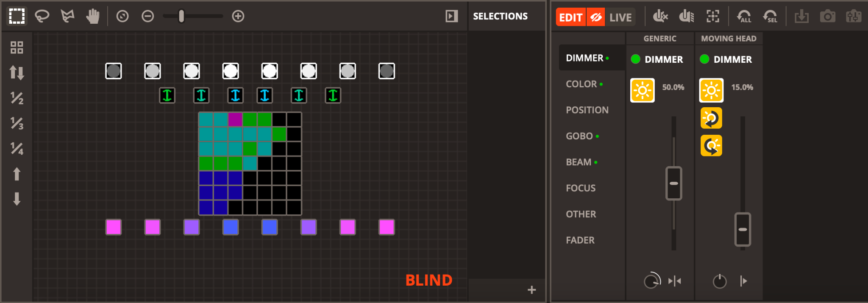This screenshot has width=868, height=303.
Task: Click the EDIT mode button
Action: click(570, 17)
